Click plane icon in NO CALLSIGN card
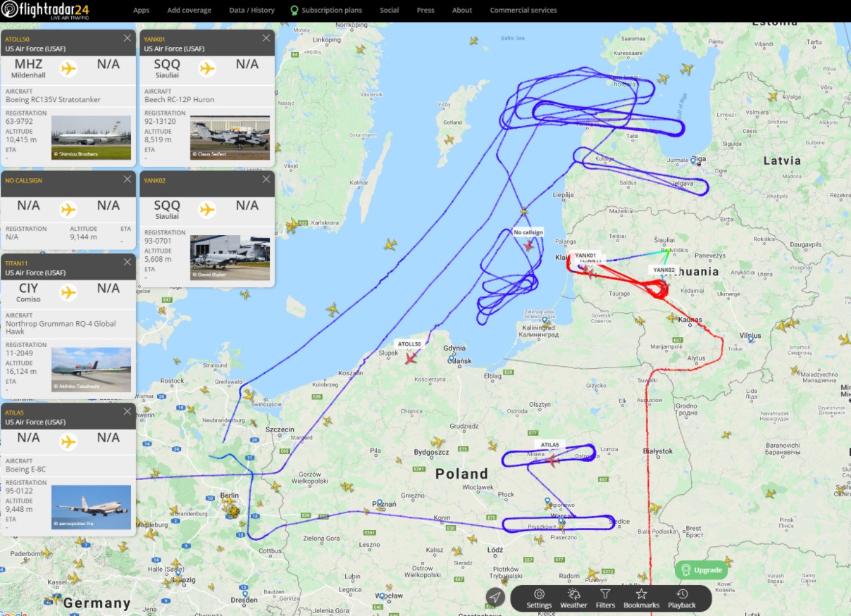Viewport: 851px width, 616px height. (68, 209)
